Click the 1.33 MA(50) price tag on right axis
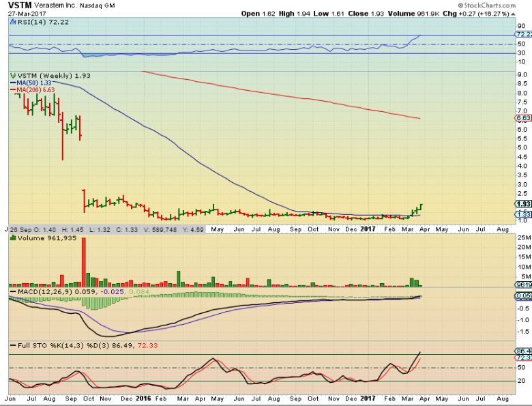 point(524,214)
